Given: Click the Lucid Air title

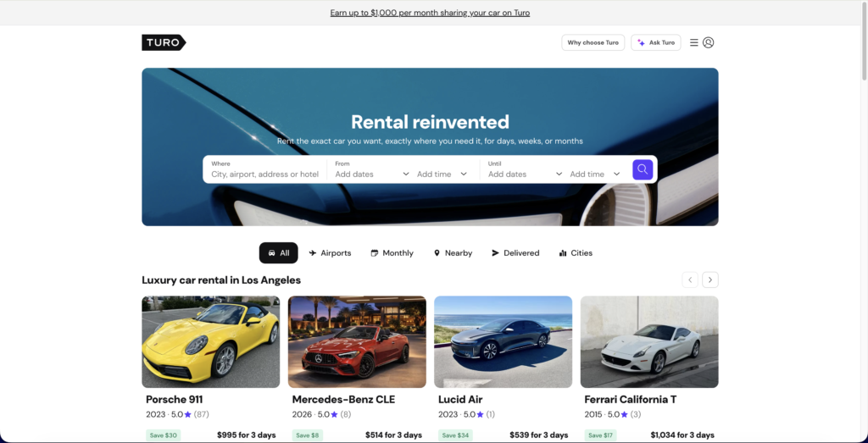Looking at the screenshot, I should point(460,399).
